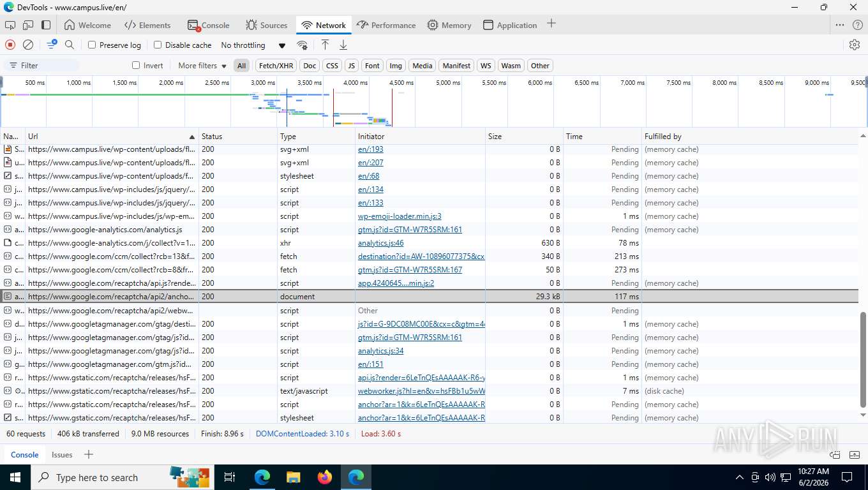
Task: Open notification center icon
Action: tap(847, 477)
